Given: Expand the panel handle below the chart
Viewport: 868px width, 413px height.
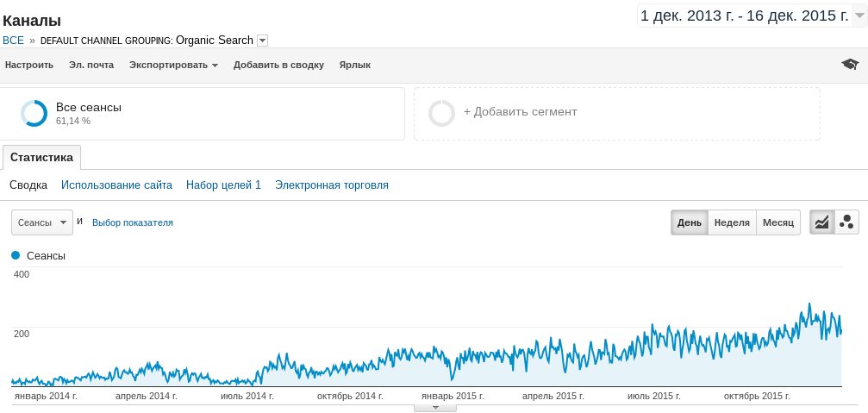Looking at the screenshot, I should click(434, 408).
